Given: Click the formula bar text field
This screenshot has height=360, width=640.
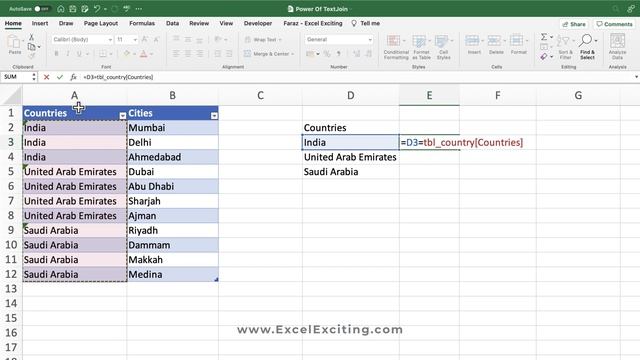Looking at the screenshot, I should (x=356, y=77).
